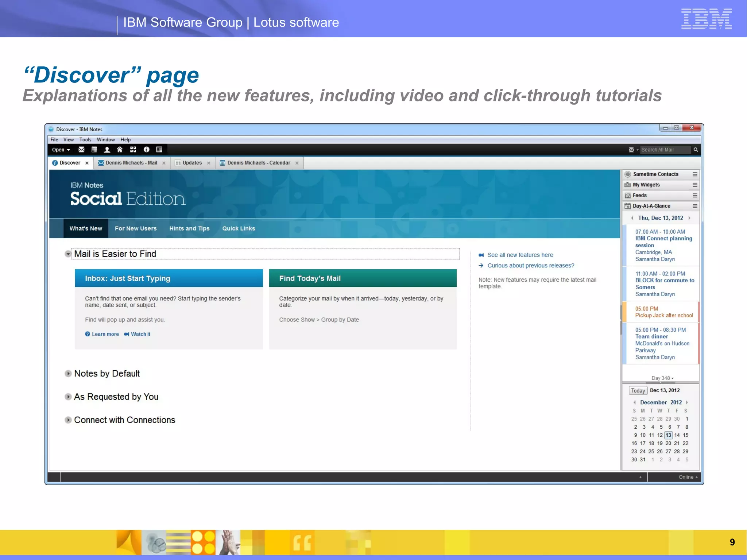This screenshot has height=560, width=747.
Task: Click Find Today's Mail header
Action: point(363,278)
